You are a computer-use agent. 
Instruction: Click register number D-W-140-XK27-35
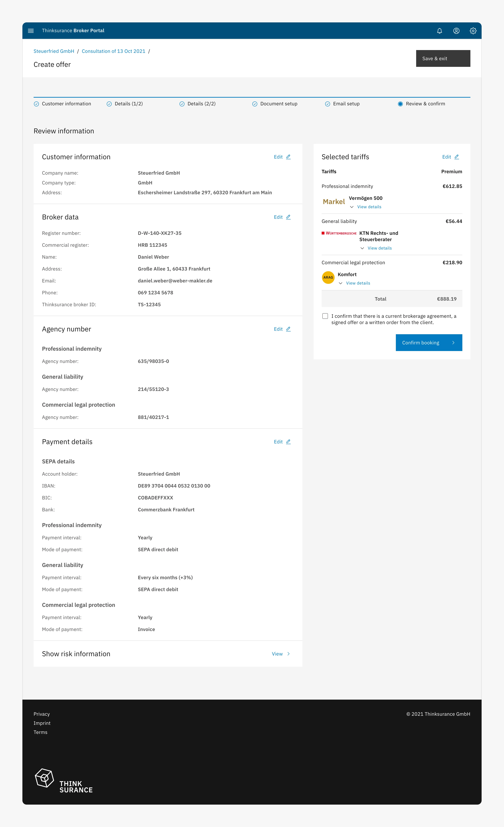tap(160, 233)
